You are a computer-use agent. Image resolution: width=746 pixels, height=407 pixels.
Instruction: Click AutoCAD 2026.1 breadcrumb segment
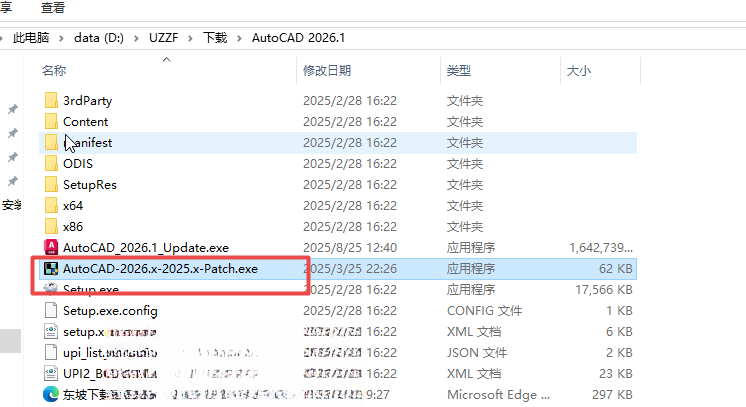tap(298, 38)
